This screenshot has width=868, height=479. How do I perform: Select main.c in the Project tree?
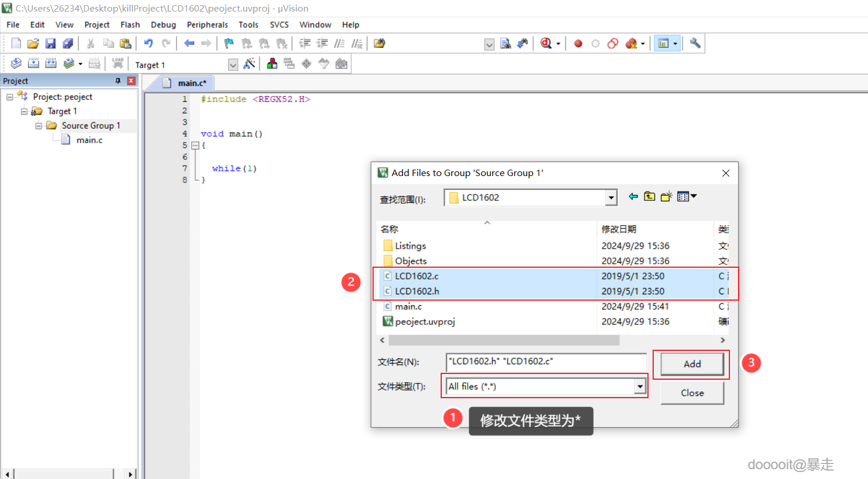coord(89,140)
